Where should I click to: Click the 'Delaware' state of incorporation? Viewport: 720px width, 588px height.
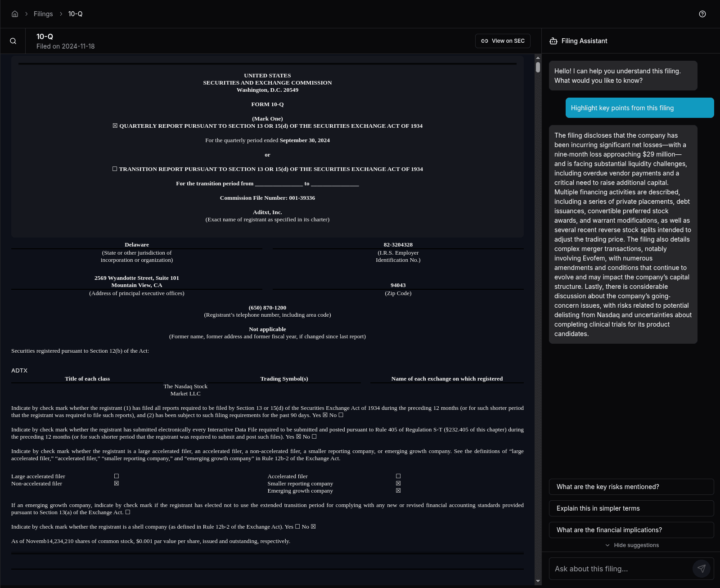[137, 245]
